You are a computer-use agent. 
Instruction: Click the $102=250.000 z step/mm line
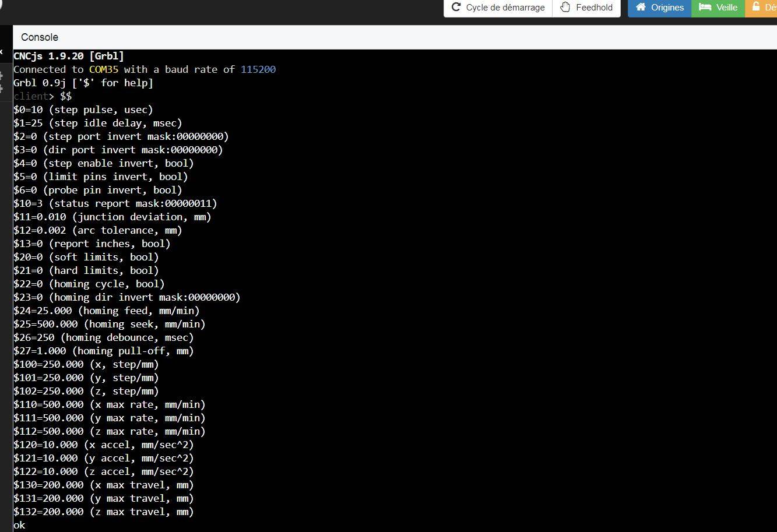point(86,391)
